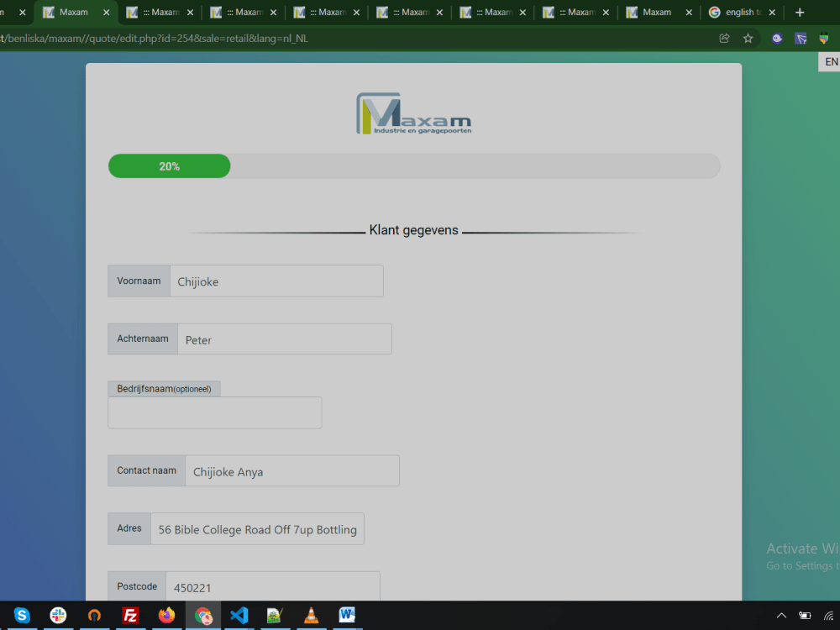The height and width of the screenshot is (630, 840).
Task: Bookmark this page with the star icon
Action: [x=748, y=39]
